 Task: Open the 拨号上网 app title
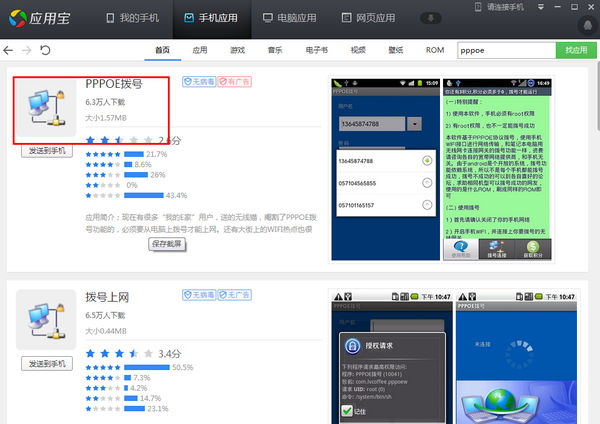(107, 297)
